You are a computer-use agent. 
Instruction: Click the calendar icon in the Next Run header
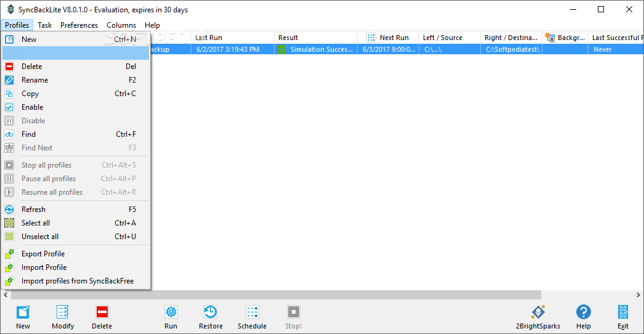tap(371, 38)
